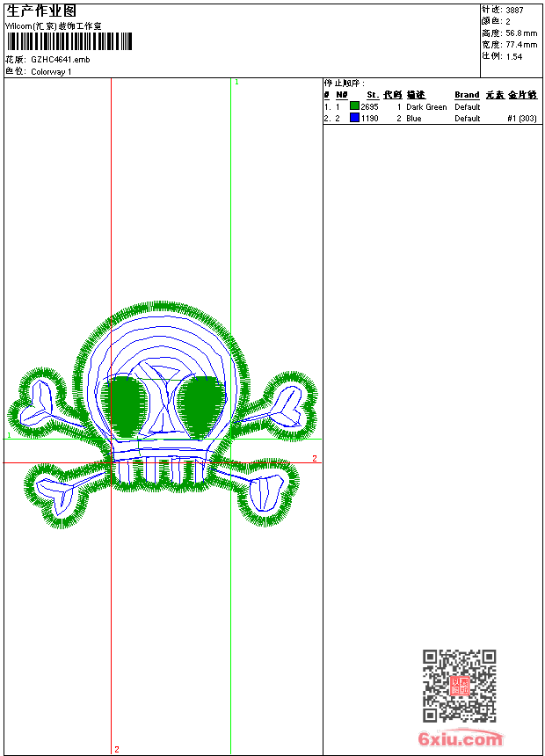Click the width value '77.4 mm'
Image resolution: width=545 pixels, height=756 pixels.
pyautogui.click(x=521, y=45)
